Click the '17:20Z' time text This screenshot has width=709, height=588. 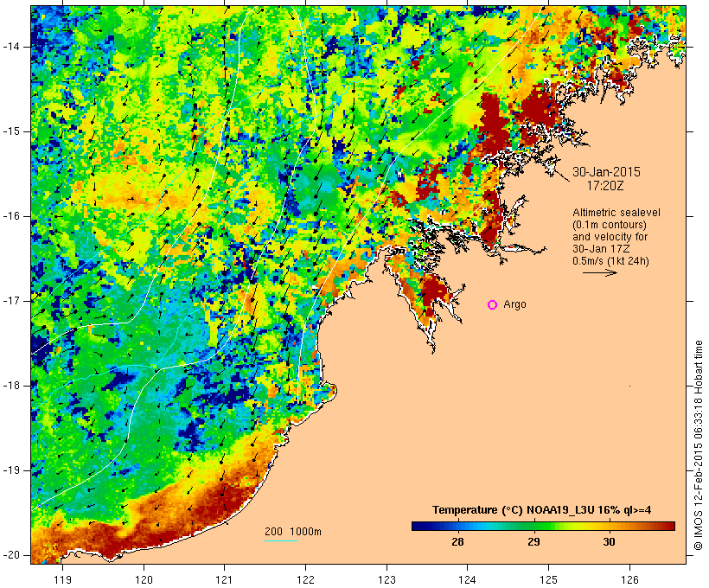[x=605, y=185]
